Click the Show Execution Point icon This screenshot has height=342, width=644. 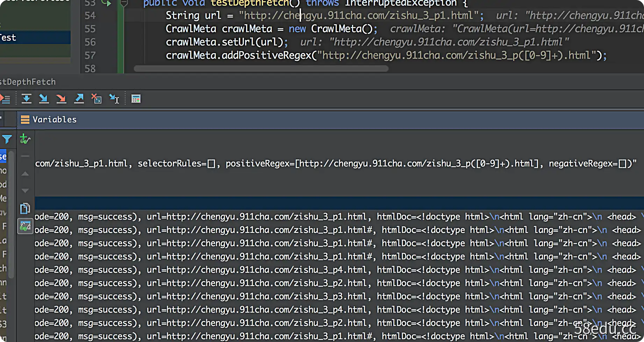click(5, 99)
